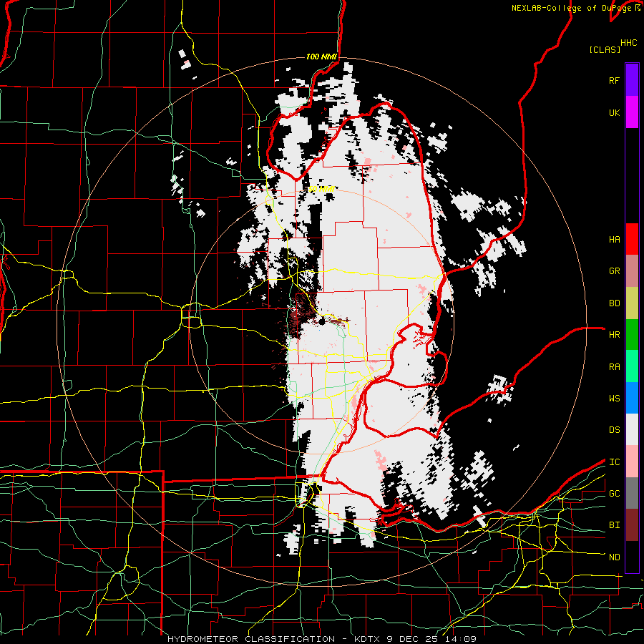Click the WS blue legend swatch
Screen dimensions: 644x644
click(632, 398)
